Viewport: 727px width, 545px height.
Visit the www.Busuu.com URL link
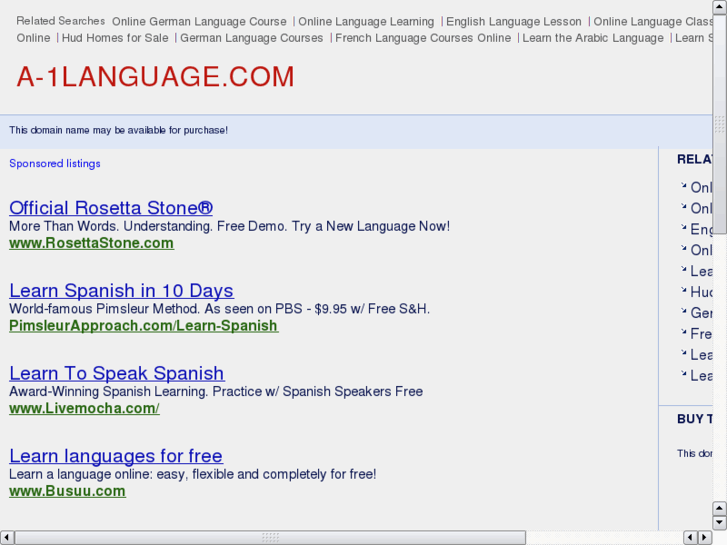point(67,491)
